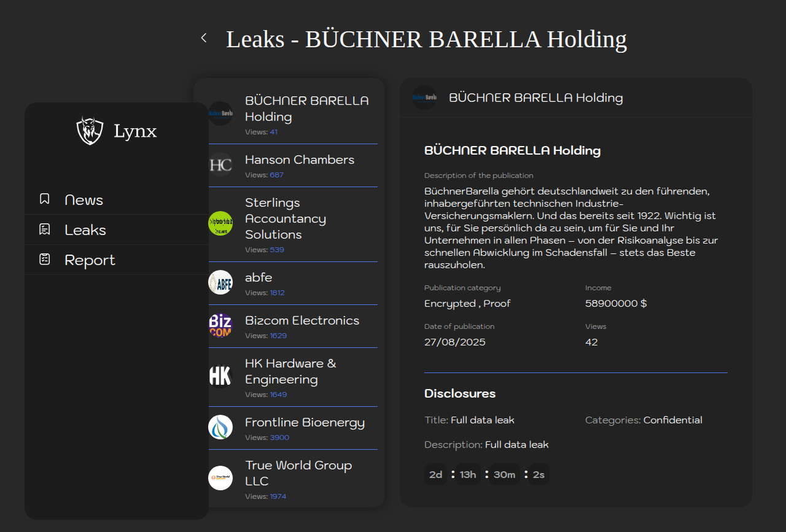Screen dimensions: 786x532
Task: Click the countdown timer showing 2d 13h
Action: (486, 474)
